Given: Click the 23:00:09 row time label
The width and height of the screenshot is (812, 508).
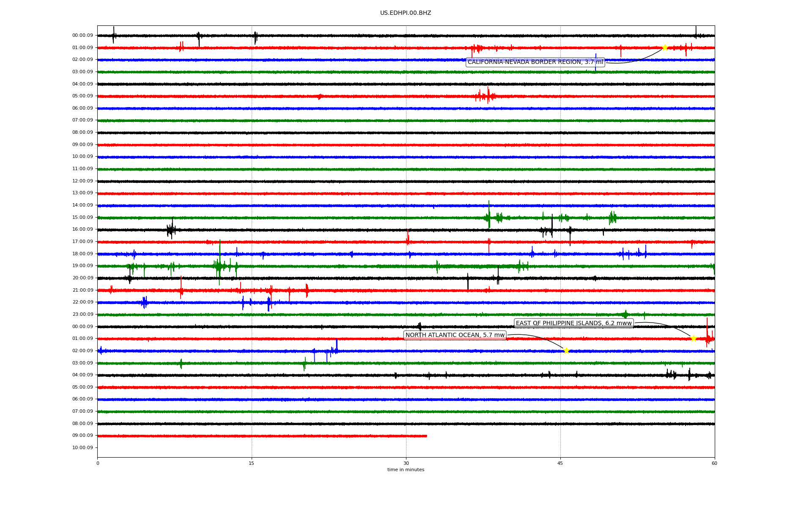Looking at the screenshot, I should click(82, 315).
